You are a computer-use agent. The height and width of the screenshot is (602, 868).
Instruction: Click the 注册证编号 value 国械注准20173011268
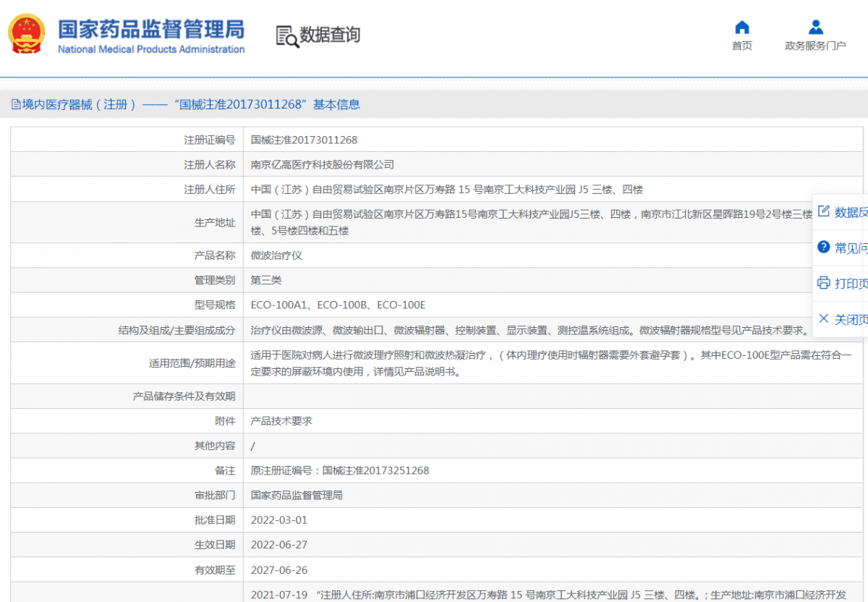tap(304, 140)
